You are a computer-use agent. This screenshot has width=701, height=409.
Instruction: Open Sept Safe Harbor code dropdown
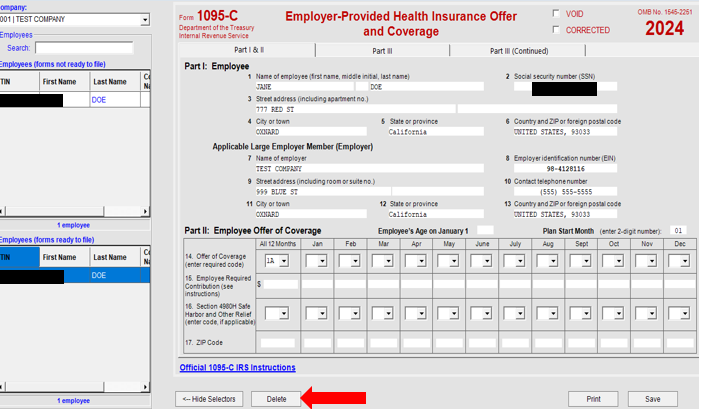(586, 314)
